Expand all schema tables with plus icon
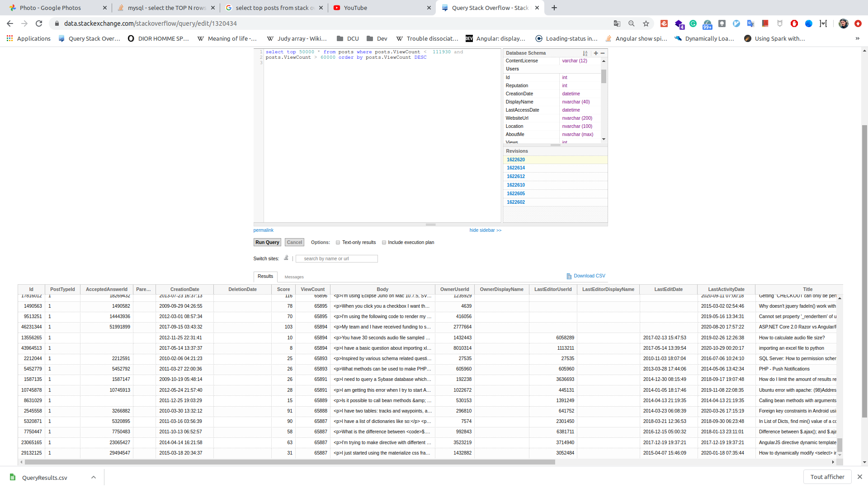868x488 pixels. [596, 53]
